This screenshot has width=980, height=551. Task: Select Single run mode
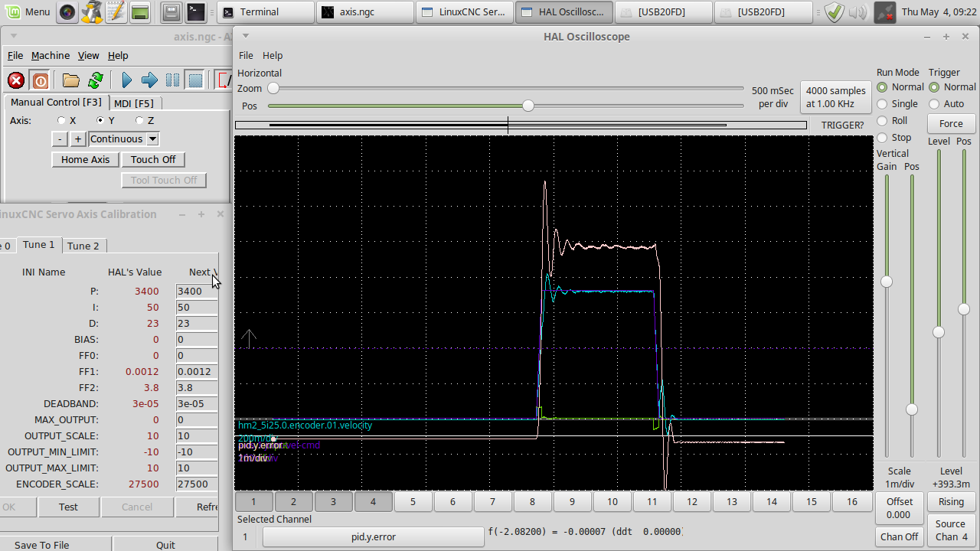coord(897,104)
